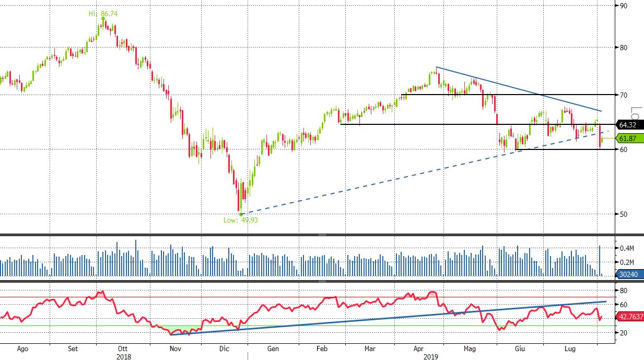Select the solid blue descending trendline

[x=519, y=89]
